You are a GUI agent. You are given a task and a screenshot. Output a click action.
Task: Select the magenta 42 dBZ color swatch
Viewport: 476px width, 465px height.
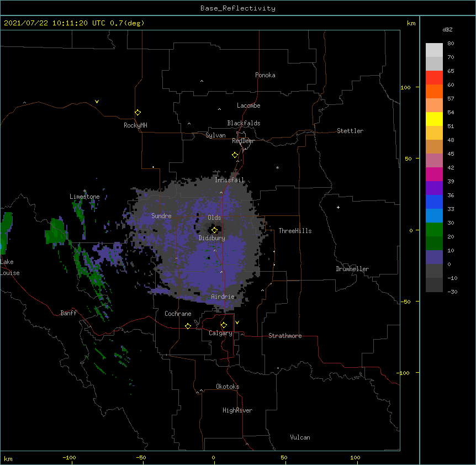click(x=434, y=174)
